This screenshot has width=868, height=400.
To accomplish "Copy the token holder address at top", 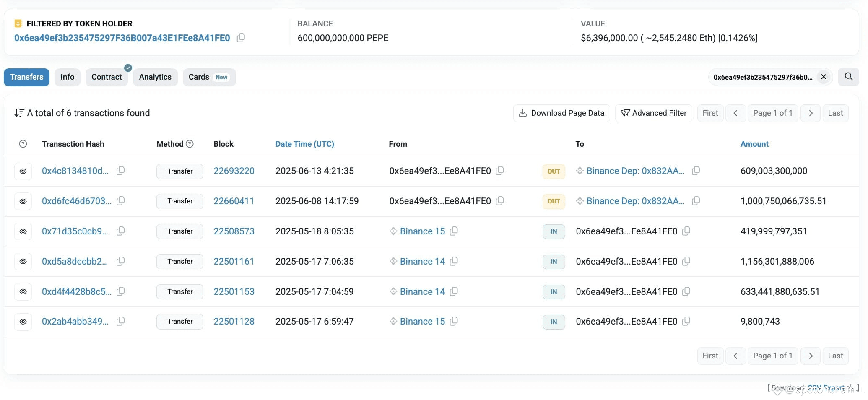I will point(241,38).
